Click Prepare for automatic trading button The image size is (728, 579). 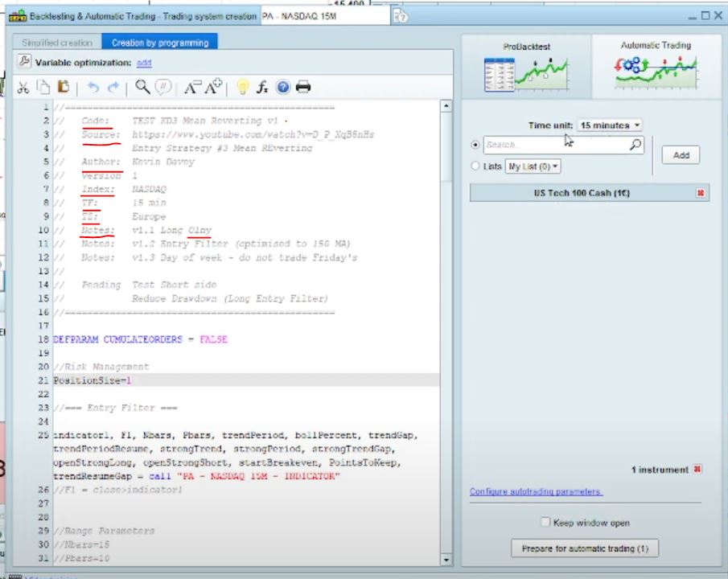coord(585,548)
